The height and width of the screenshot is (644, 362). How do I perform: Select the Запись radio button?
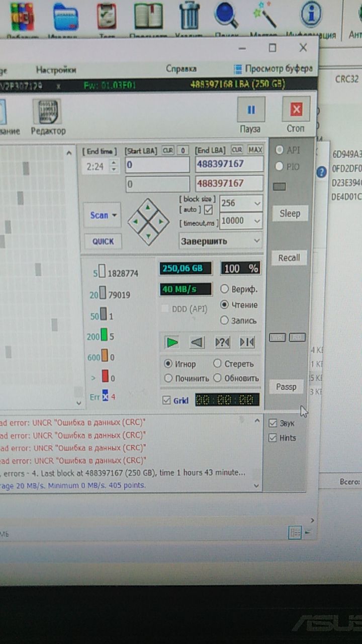pos(224,320)
